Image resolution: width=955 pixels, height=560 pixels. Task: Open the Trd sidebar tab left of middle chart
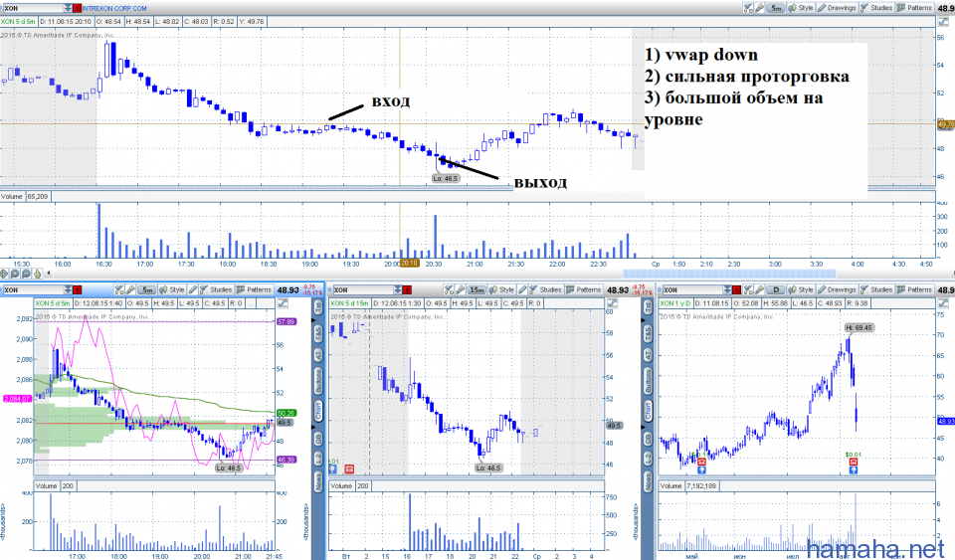(x=318, y=307)
